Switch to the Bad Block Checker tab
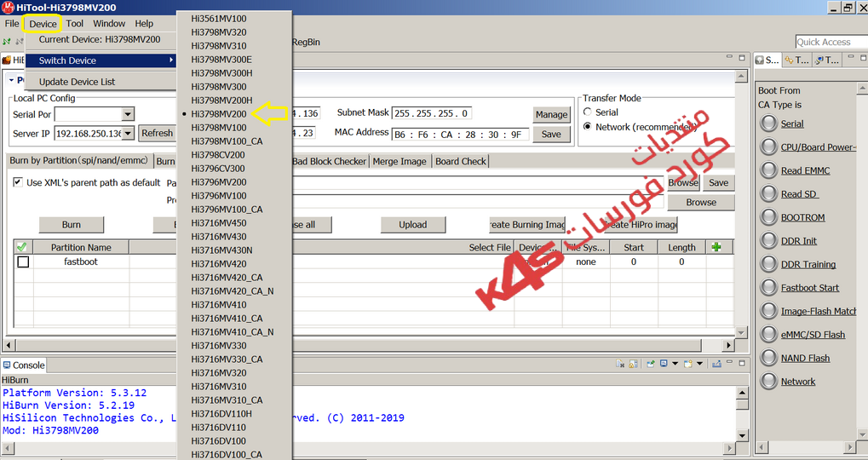This screenshot has width=868, height=460. 329,161
